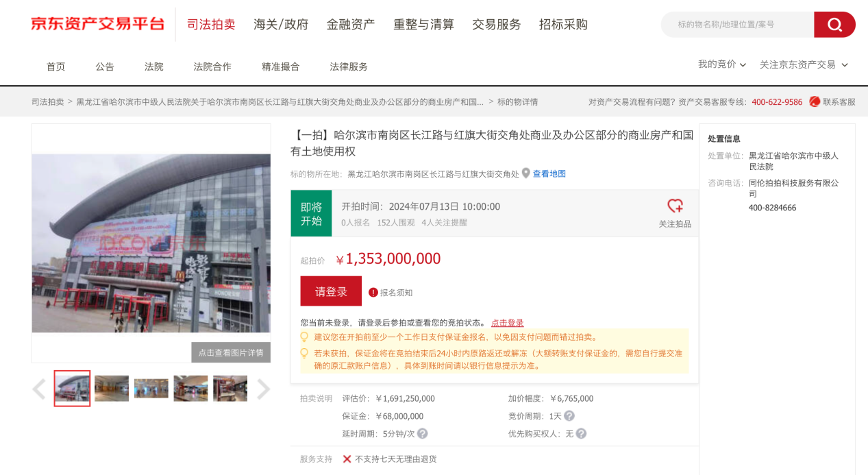The width and height of the screenshot is (868, 475).
Task: Click the map pin location icon
Action: pos(526,173)
